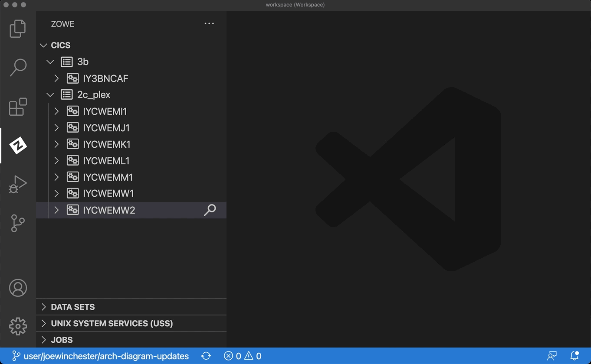Open the Extensions view in activity bar
The height and width of the screenshot is (364, 591).
[x=18, y=107]
